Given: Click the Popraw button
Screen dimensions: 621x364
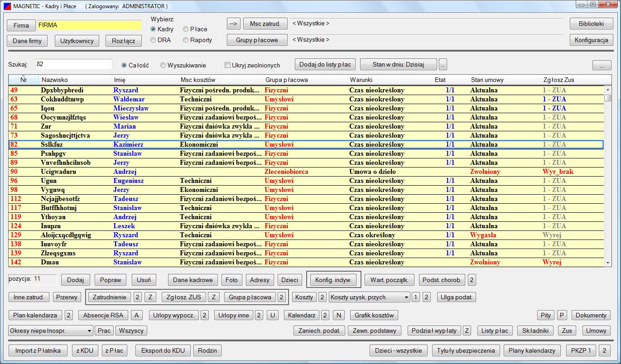Looking at the screenshot, I should [111, 280].
